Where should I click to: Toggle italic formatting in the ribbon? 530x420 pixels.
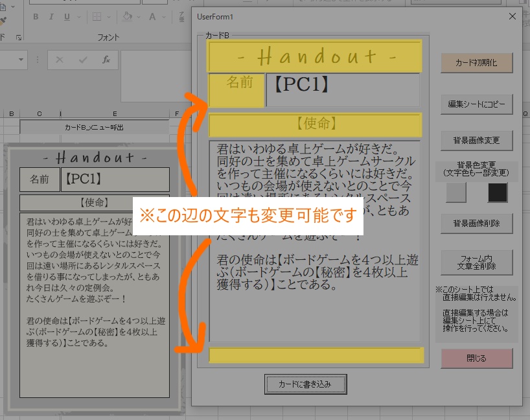click(x=51, y=17)
